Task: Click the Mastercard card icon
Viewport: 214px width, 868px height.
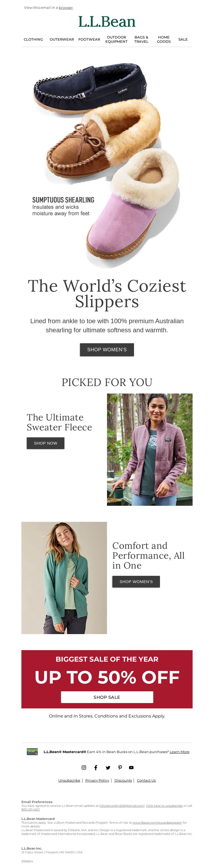Action: pyautogui.click(x=32, y=751)
